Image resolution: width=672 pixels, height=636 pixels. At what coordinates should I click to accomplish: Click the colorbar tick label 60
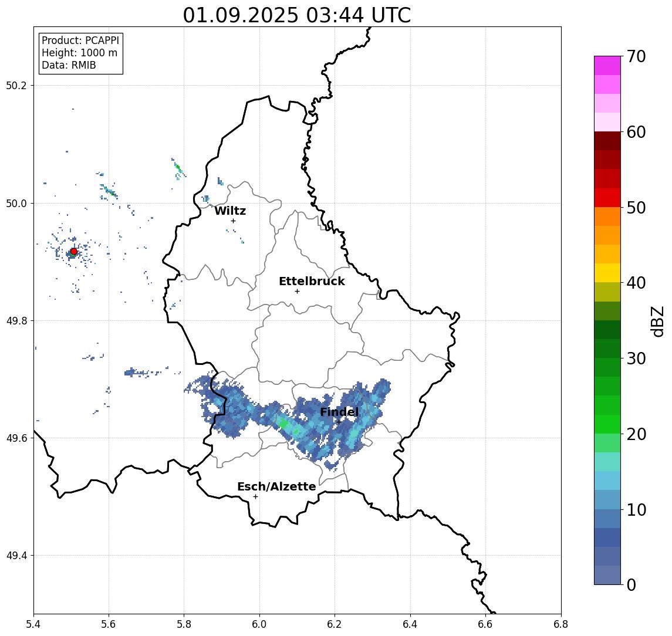point(636,132)
